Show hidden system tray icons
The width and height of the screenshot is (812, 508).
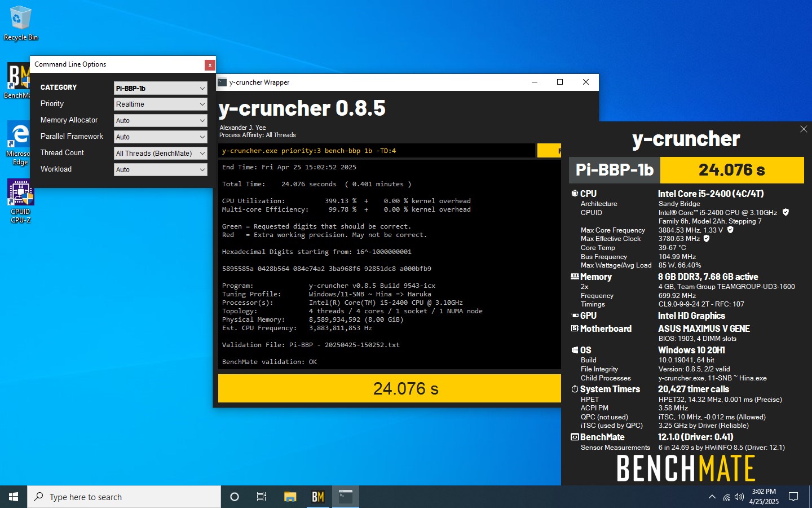point(712,497)
